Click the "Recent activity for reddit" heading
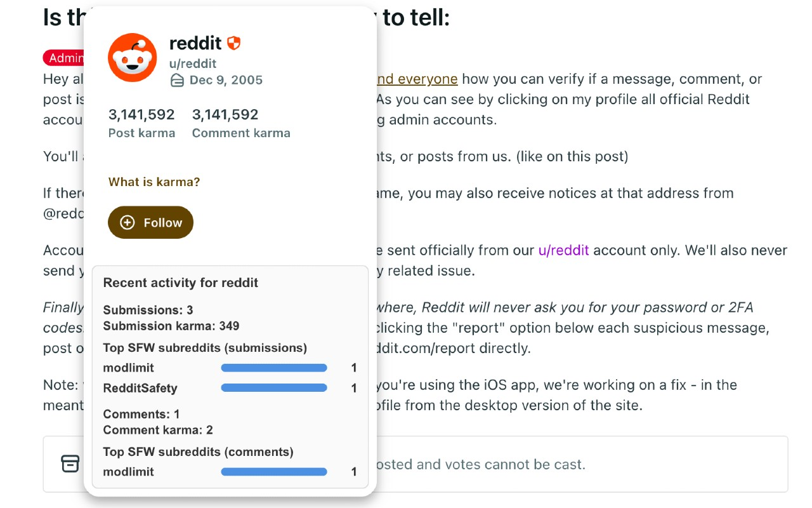 [x=181, y=283]
